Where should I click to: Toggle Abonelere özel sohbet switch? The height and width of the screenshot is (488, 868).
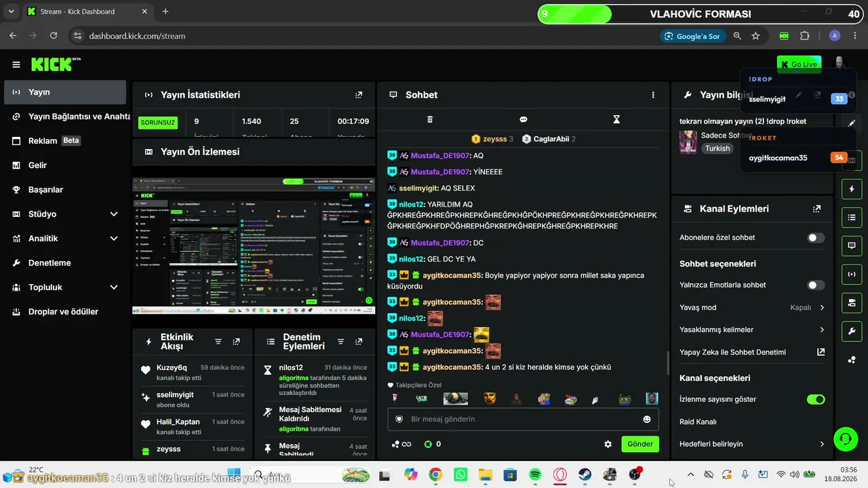[x=816, y=238]
